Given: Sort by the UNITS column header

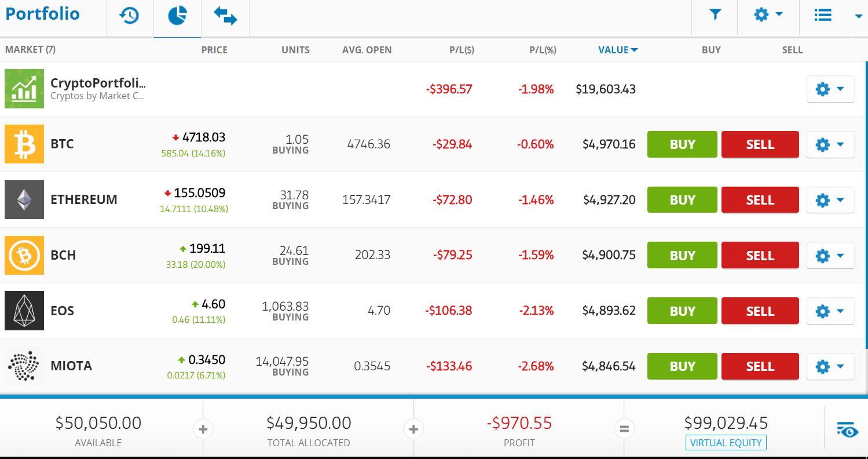Looking at the screenshot, I should [295, 50].
